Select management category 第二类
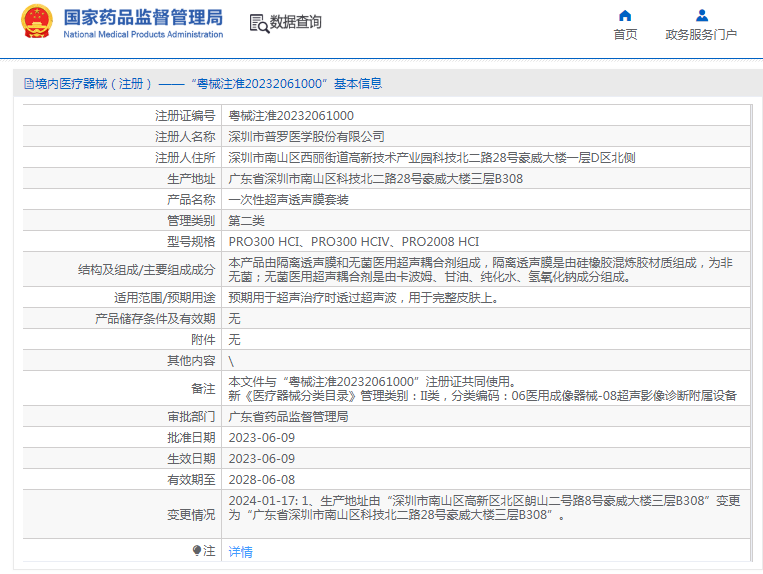Screen dimensions: 763x574 point(247,220)
